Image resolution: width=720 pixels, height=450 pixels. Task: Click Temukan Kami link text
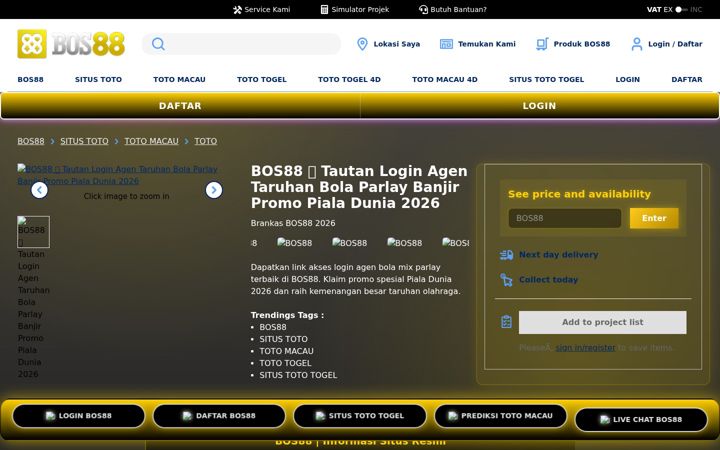(x=487, y=44)
